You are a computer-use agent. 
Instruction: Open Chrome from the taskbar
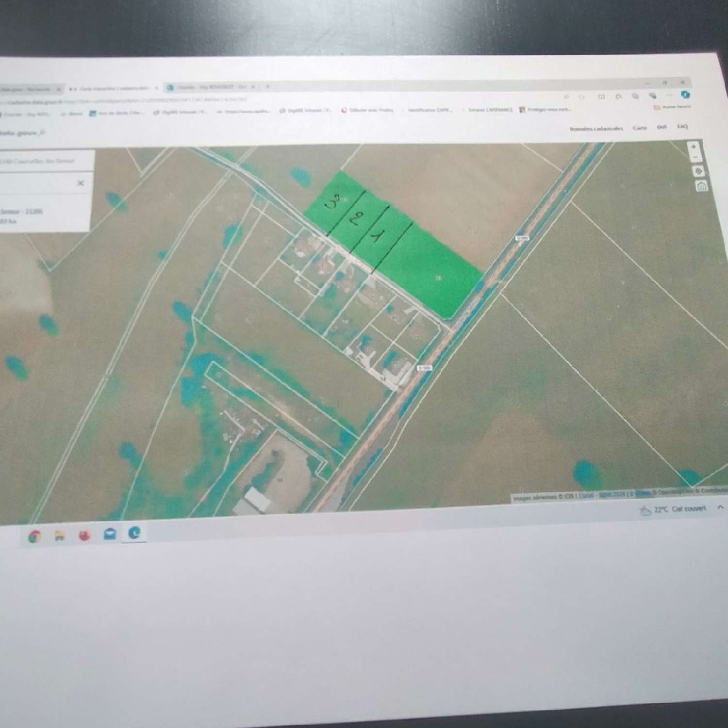coord(35,536)
